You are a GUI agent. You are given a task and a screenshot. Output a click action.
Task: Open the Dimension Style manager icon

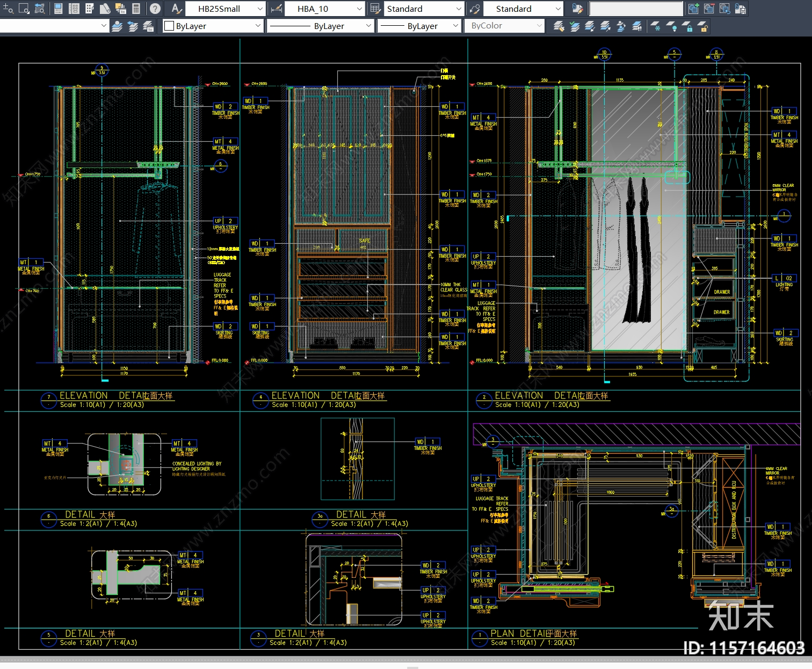click(277, 9)
